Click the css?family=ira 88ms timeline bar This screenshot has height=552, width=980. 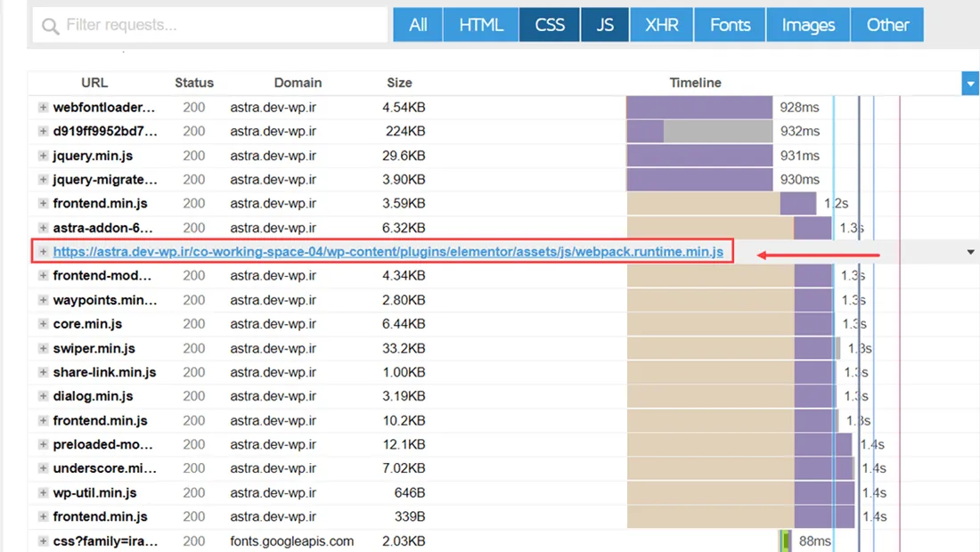[785, 540]
